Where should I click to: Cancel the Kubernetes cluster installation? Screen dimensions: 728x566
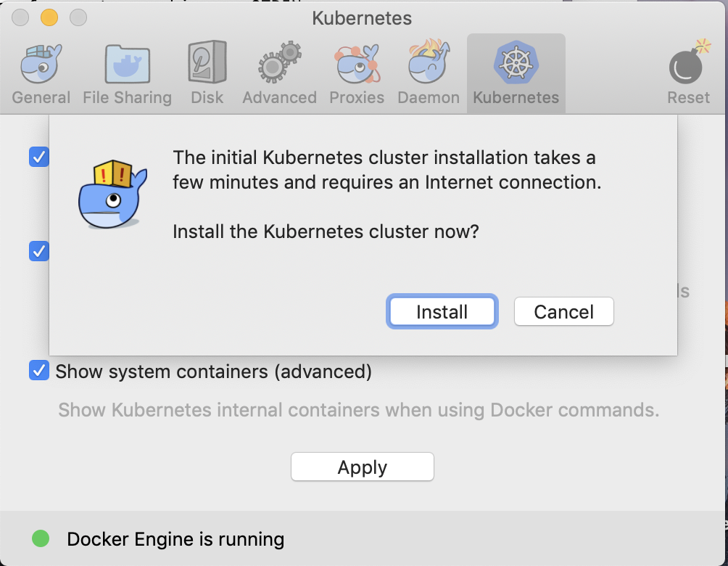point(563,311)
